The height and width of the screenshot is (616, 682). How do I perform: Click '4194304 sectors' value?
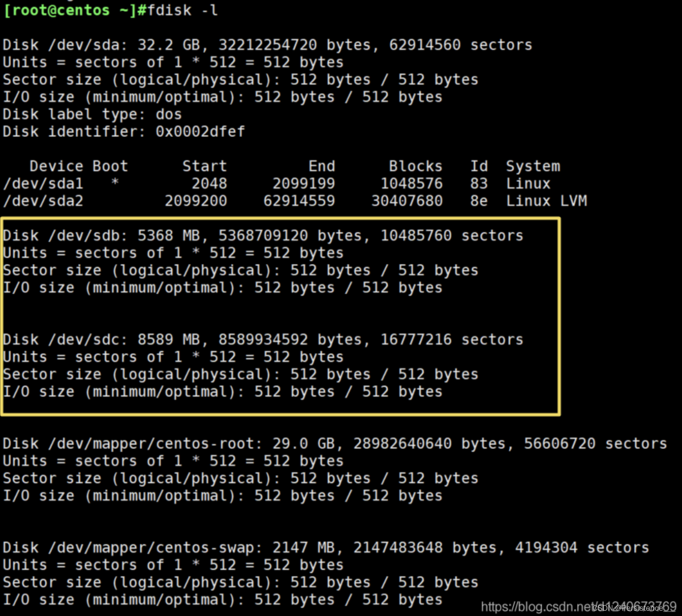pyautogui.click(x=582, y=548)
